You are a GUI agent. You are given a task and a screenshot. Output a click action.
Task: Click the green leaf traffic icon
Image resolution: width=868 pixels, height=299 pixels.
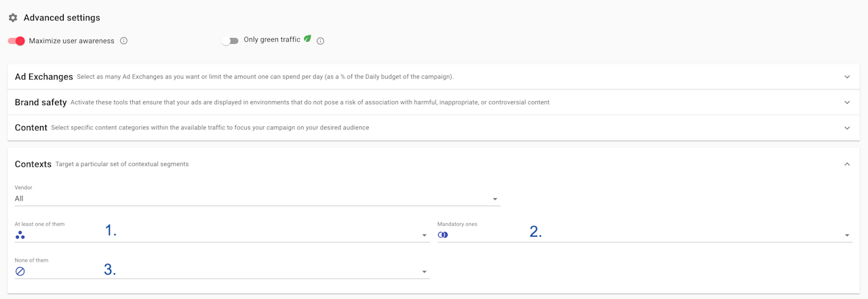click(x=307, y=39)
